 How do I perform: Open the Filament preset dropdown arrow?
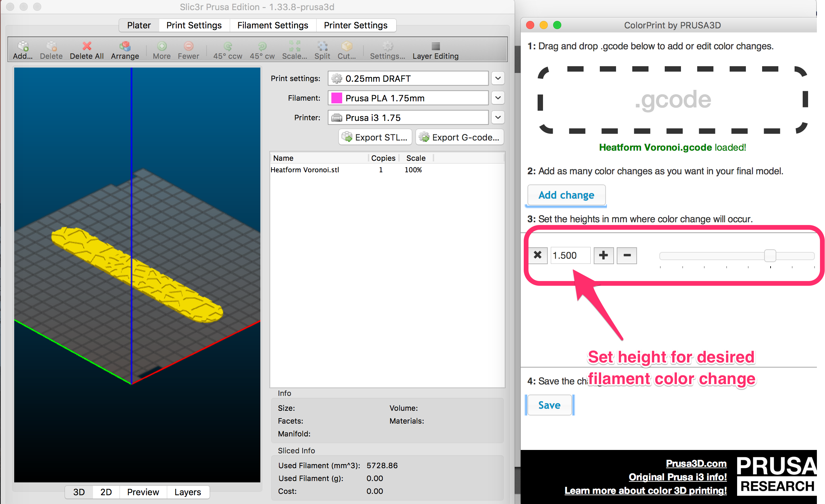pyautogui.click(x=498, y=98)
